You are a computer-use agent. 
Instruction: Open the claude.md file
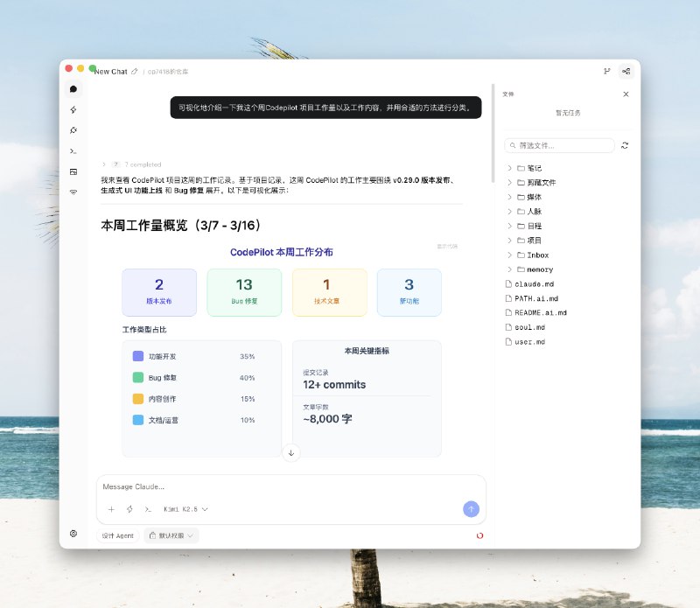point(534,283)
